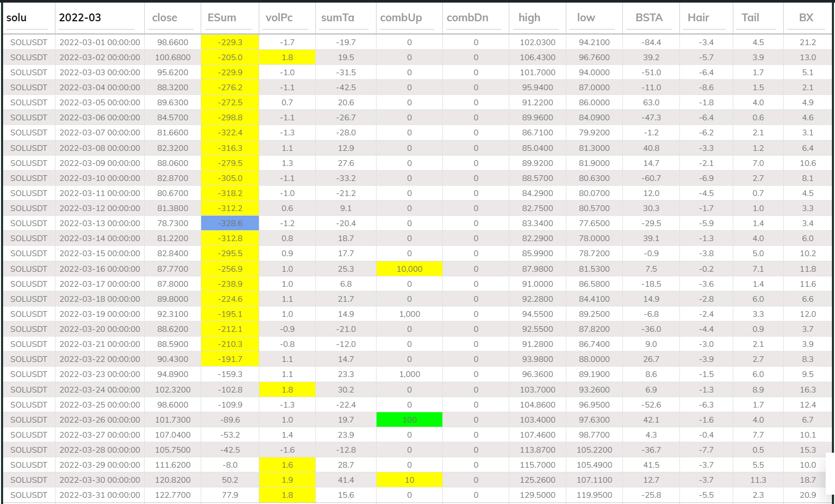Click the BSTA column filter field
Image resolution: width=835 pixels, height=504 pixels.
[651, 18]
